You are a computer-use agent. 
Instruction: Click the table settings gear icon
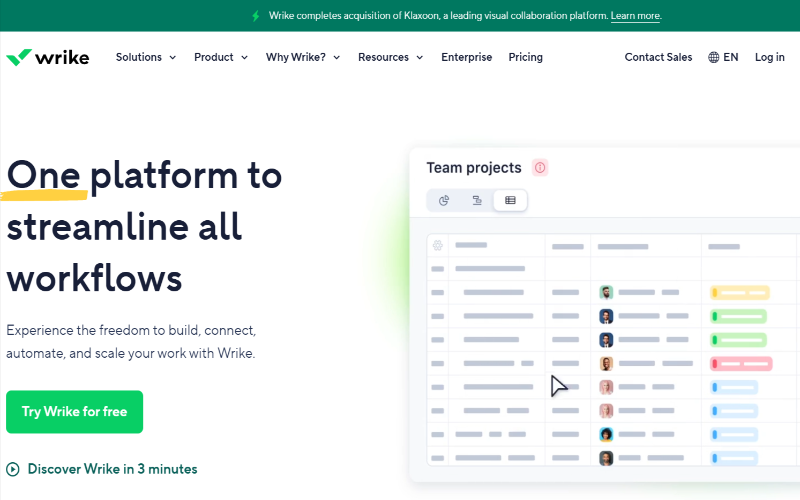pos(438,245)
